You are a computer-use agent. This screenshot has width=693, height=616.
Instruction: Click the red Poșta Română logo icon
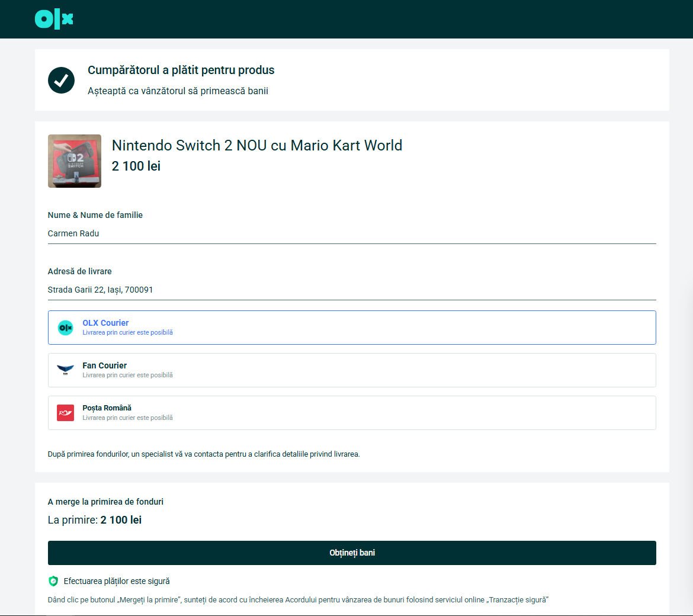click(65, 413)
